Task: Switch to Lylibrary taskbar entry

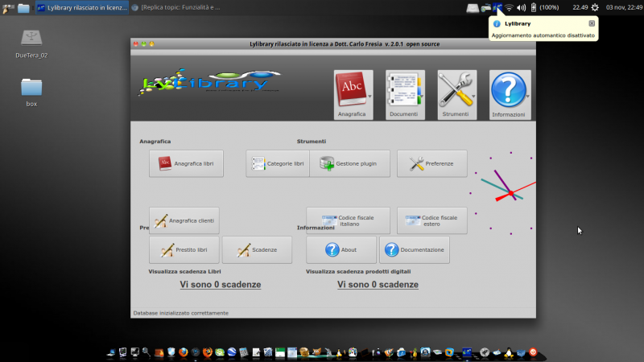Action: click(82, 7)
